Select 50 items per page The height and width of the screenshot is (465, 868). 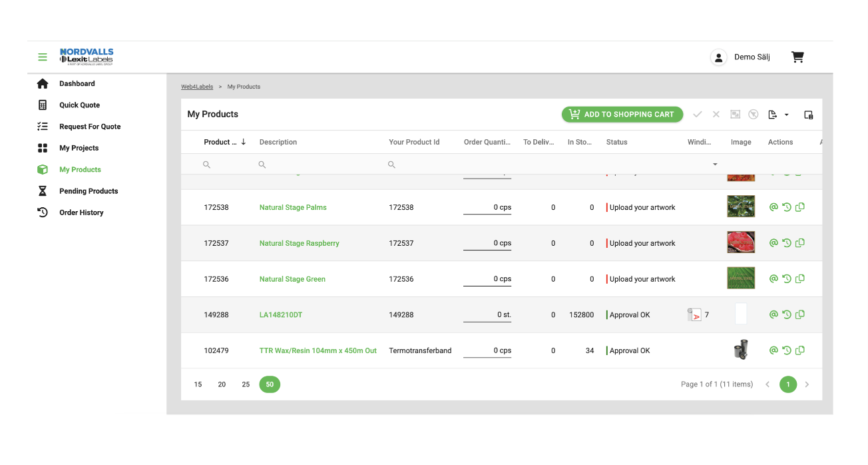270,384
